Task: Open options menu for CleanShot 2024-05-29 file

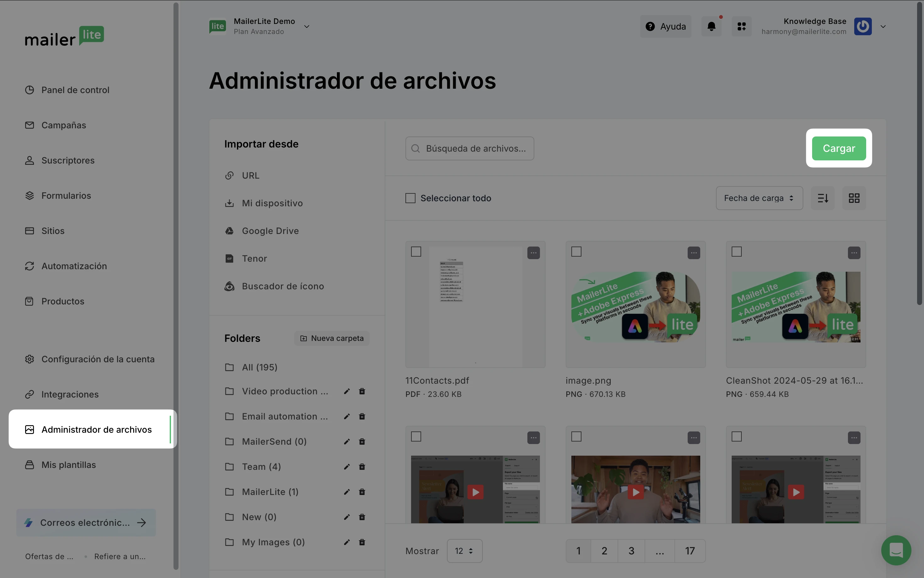Action: pyautogui.click(x=854, y=253)
